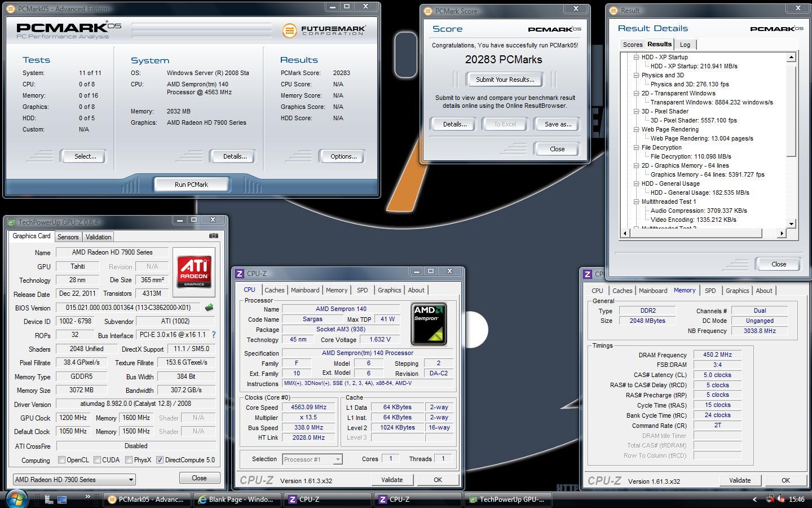
Task: Show hidden tray icons arrow
Action: (x=754, y=500)
